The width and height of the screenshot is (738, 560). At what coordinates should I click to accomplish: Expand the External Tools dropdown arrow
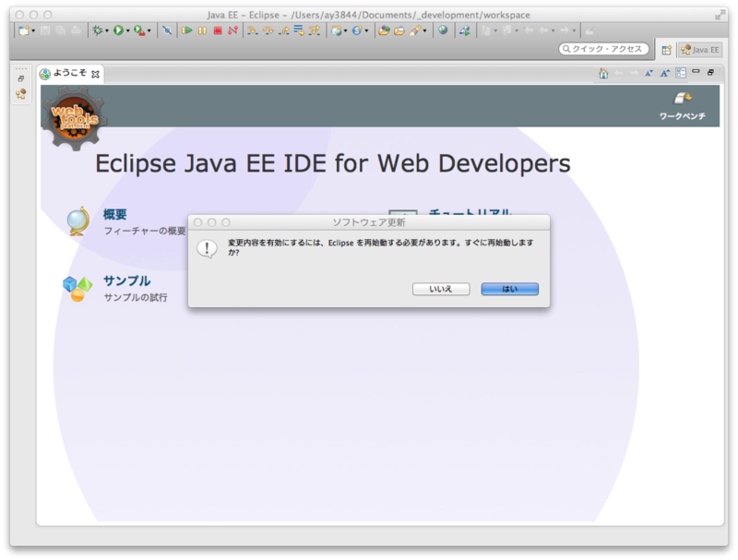pos(149,31)
